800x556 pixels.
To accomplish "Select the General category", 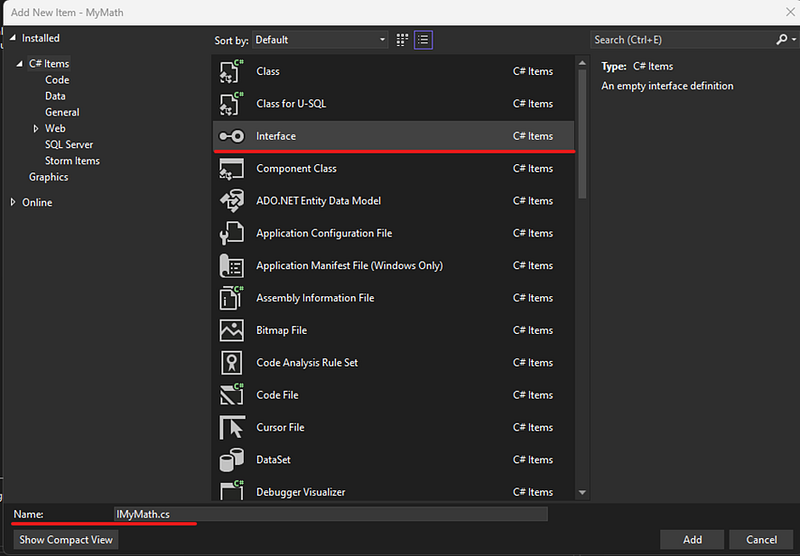I will tap(62, 112).
